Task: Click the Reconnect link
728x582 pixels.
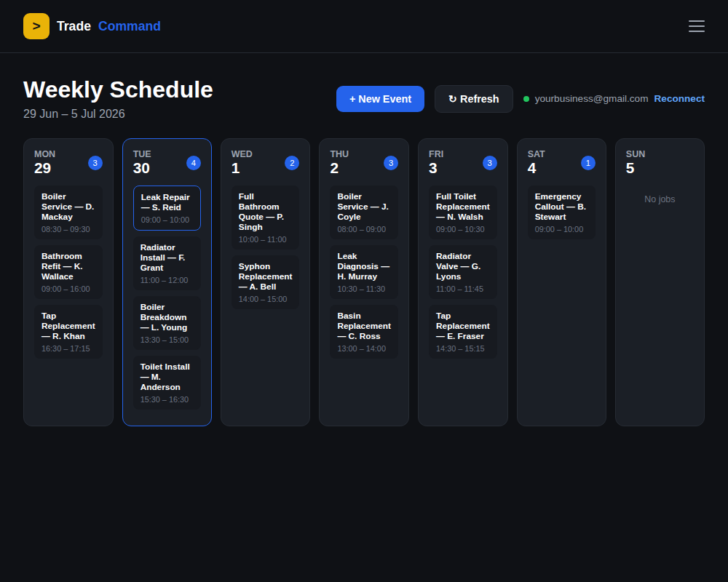Action: point(679,99)
